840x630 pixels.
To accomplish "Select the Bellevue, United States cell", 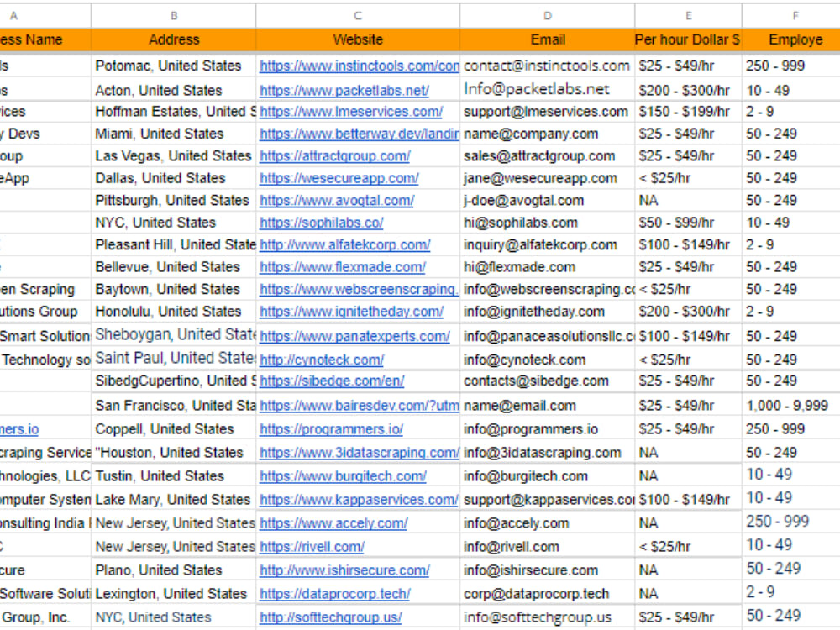I will point(174,267).
